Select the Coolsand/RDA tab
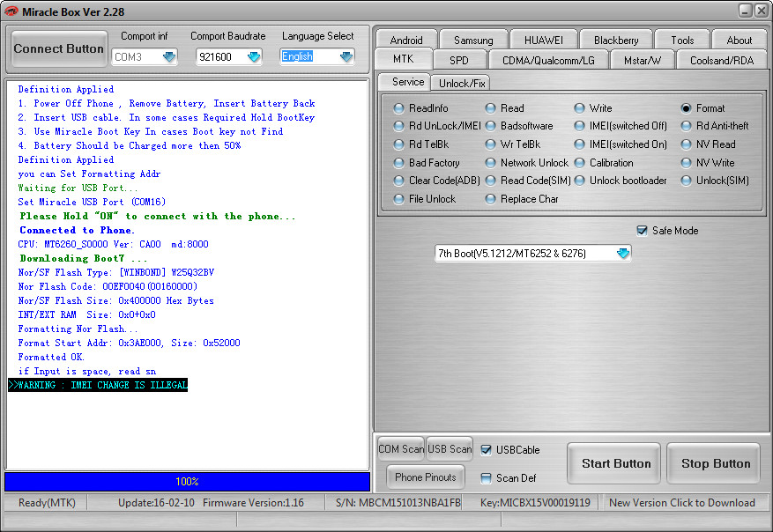773x532 pixels. click(722, 60)
